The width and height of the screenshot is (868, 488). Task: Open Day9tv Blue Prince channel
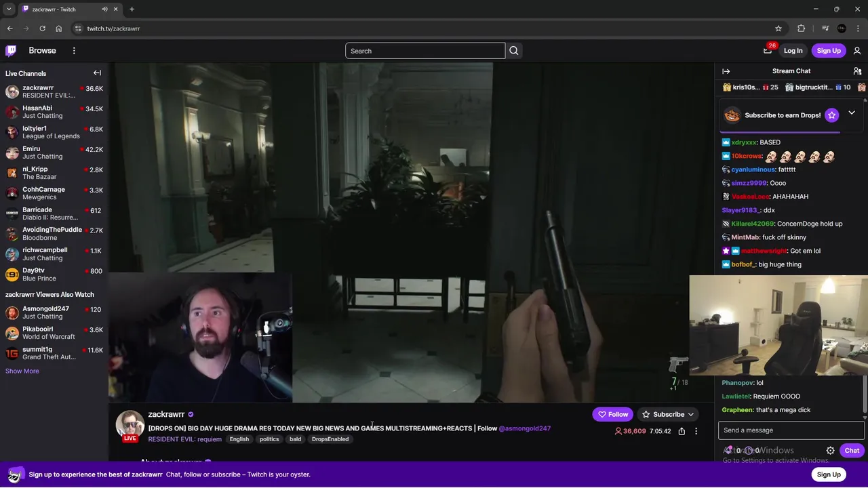click(x=54, y=274)
